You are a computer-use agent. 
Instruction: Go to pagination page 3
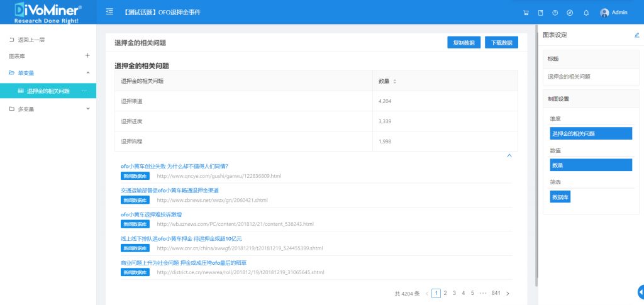pyautogui.click(x=454, y=293)
